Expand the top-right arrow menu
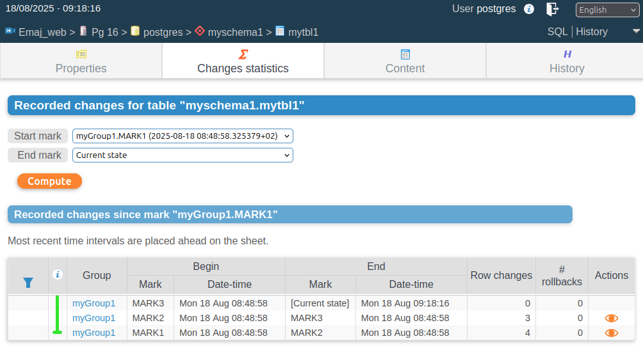Viewport: 643px width, 364px height. coord(636,31)
